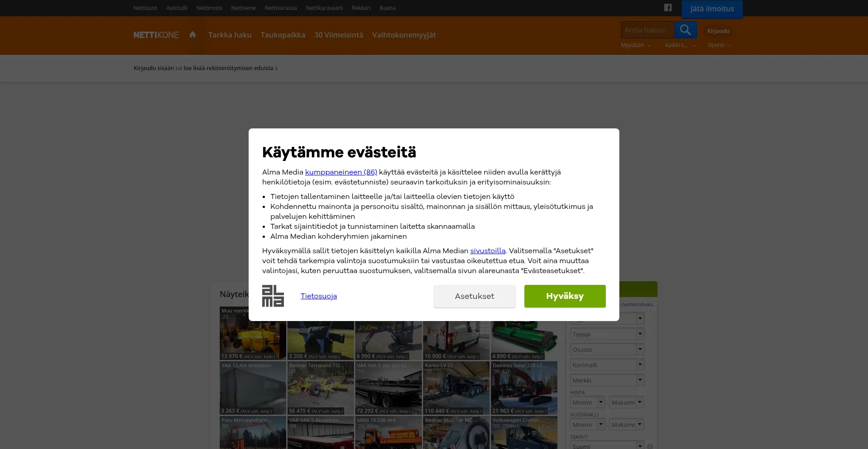Click the Alma logo in cookie dialog
The image size is (868, 449).
pyautogui.click(x=273, y=296)
